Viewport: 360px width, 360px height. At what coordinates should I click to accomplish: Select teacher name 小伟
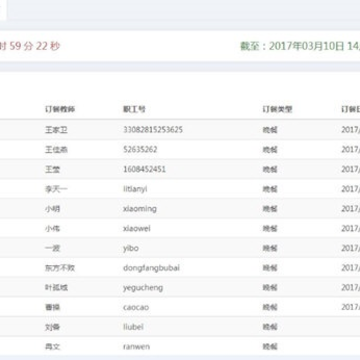(53, 228)
